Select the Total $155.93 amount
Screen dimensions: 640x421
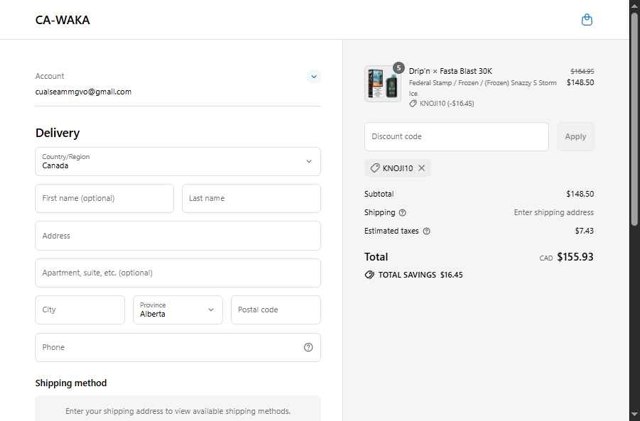(x=575, y=257)
